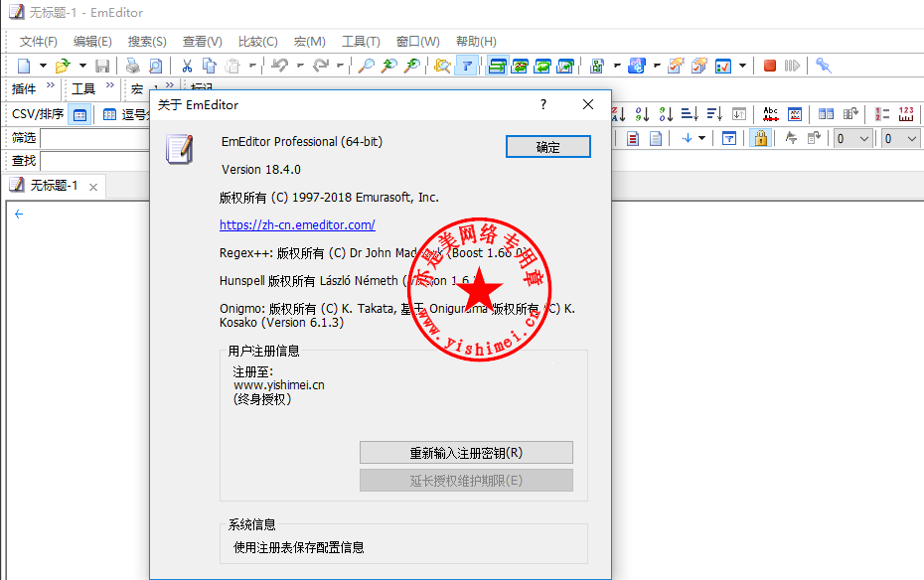Open the zh-cn.emeditor.com link
This screenshot has width=924, height=580.
tap(298, 224)
